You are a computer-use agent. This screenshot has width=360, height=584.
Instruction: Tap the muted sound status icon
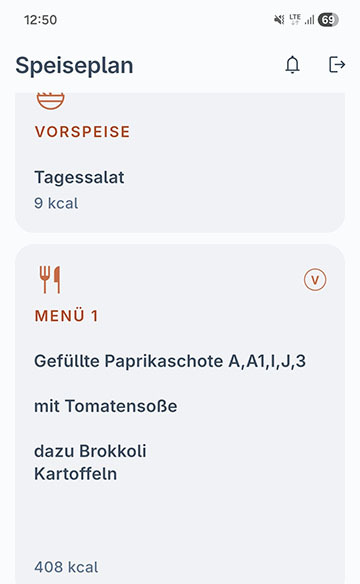(279, 19)
